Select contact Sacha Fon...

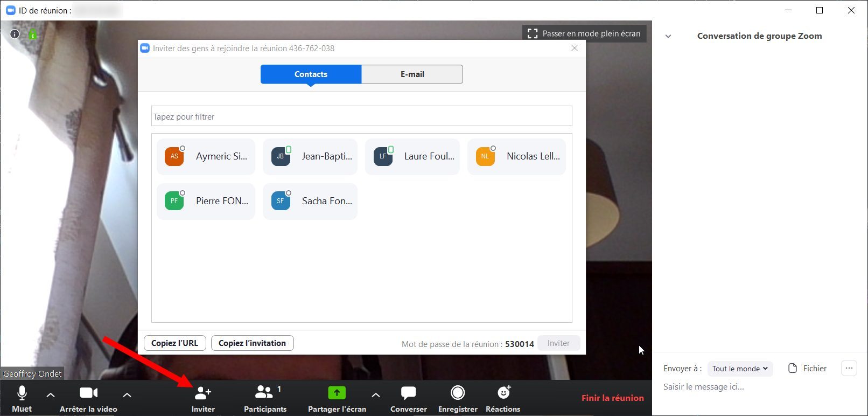(310, 201)
